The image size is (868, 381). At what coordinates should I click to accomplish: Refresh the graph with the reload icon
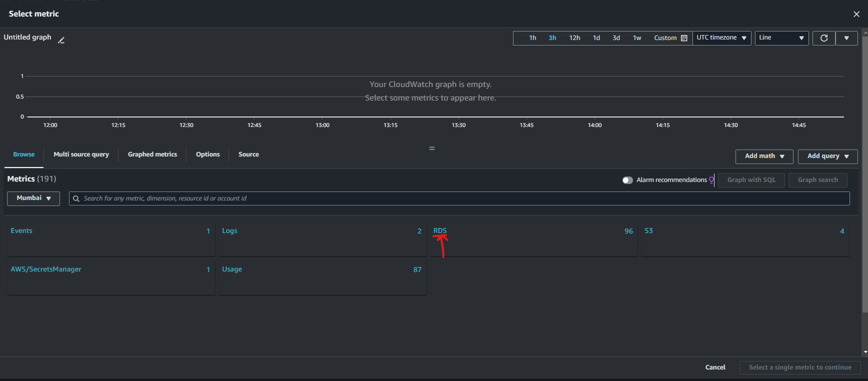click(824, 38)
